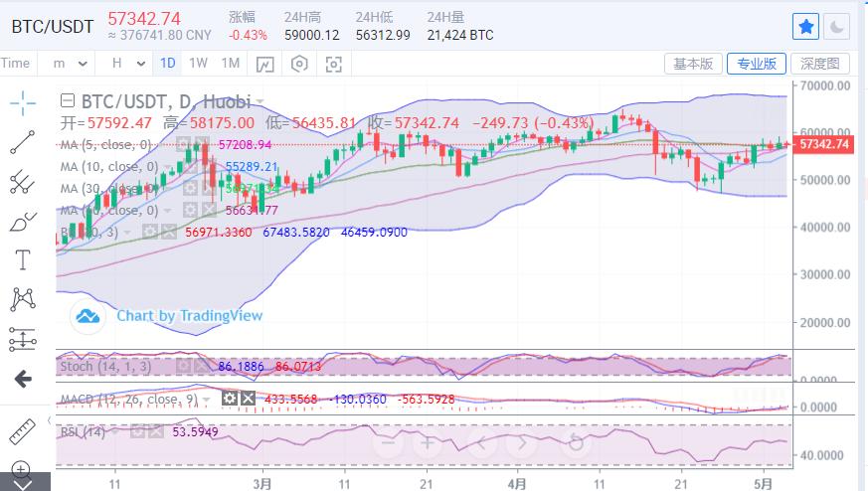Click the chart scroll left arrow
Viewport: 868px width, 491px height.
[x=482, y=443]
